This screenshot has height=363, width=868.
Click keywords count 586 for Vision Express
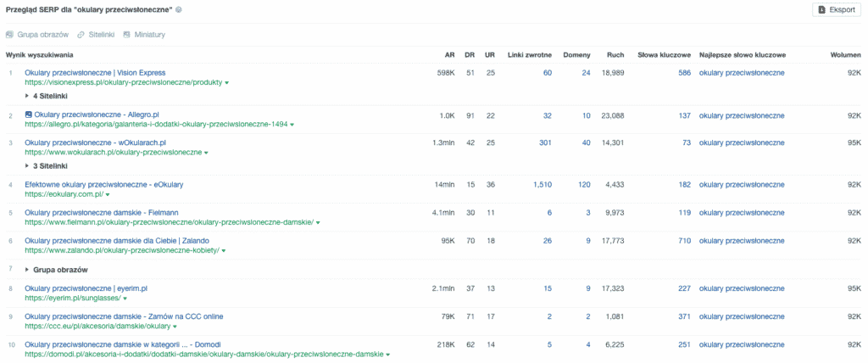point(684,73)
